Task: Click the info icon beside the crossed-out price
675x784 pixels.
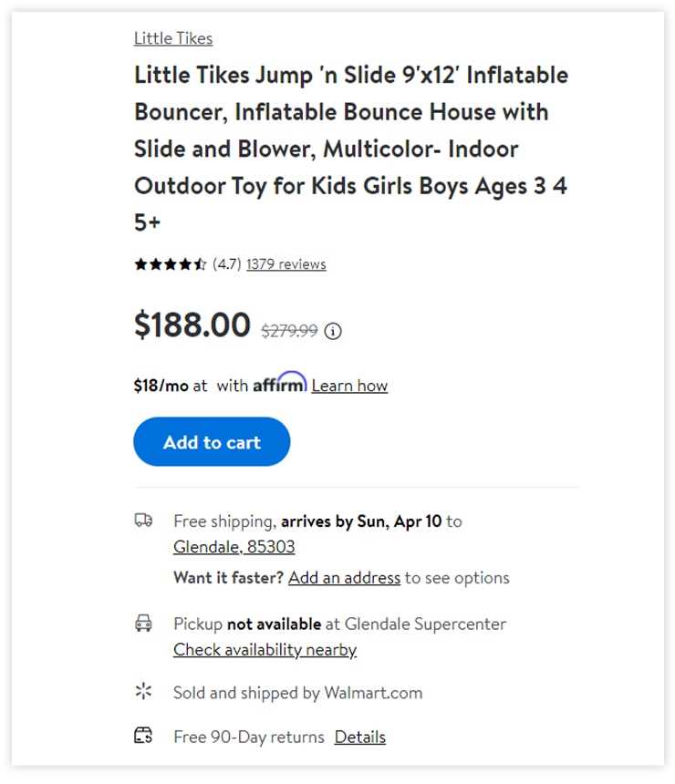Action: pyautogui.click(x=334, y=332)
